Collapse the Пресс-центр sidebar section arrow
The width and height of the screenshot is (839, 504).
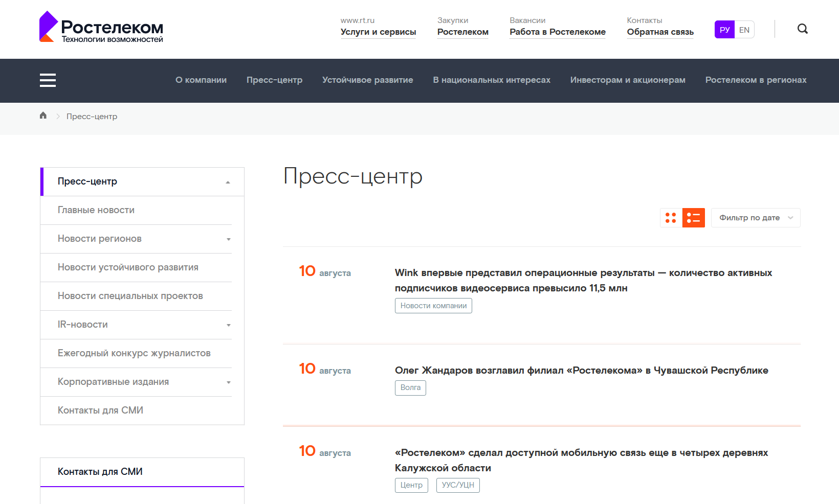click(x=228, y=182)
